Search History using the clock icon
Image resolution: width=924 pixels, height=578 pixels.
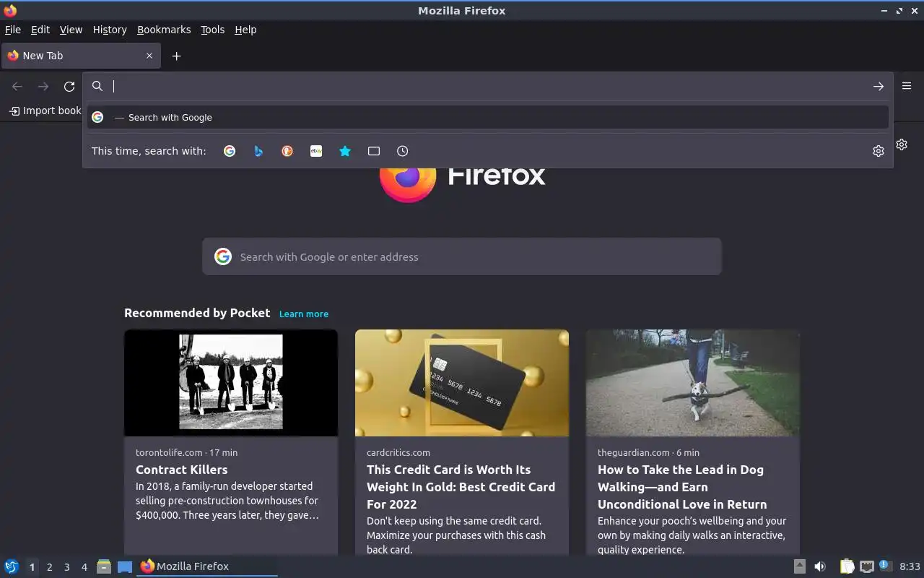point(403,151)
